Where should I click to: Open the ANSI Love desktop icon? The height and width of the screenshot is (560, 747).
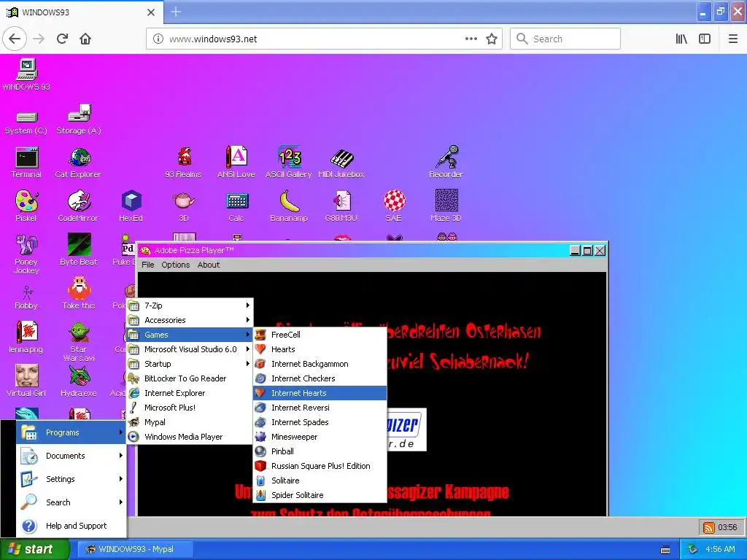pyautogui.click(x=236, y=162)
